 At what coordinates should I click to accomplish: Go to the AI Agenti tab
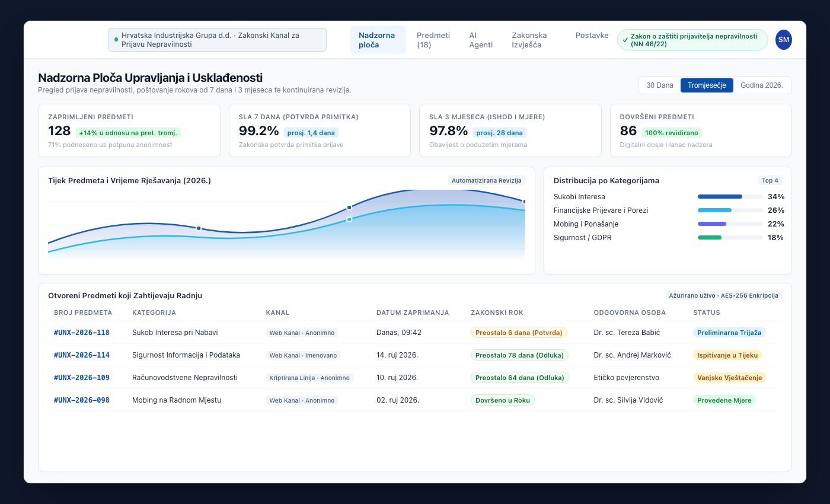click(x=481, y=40)
